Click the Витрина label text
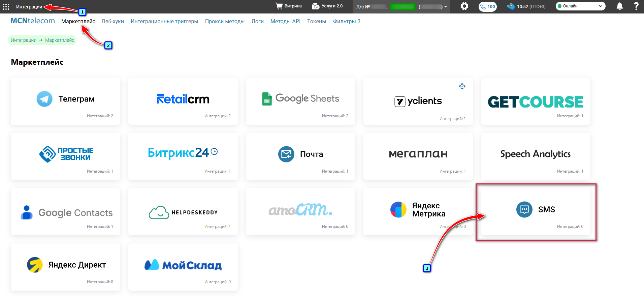Image resolution: width=644 pixels, height=296 pixels. pyautogui.click(x=293, y=6)
